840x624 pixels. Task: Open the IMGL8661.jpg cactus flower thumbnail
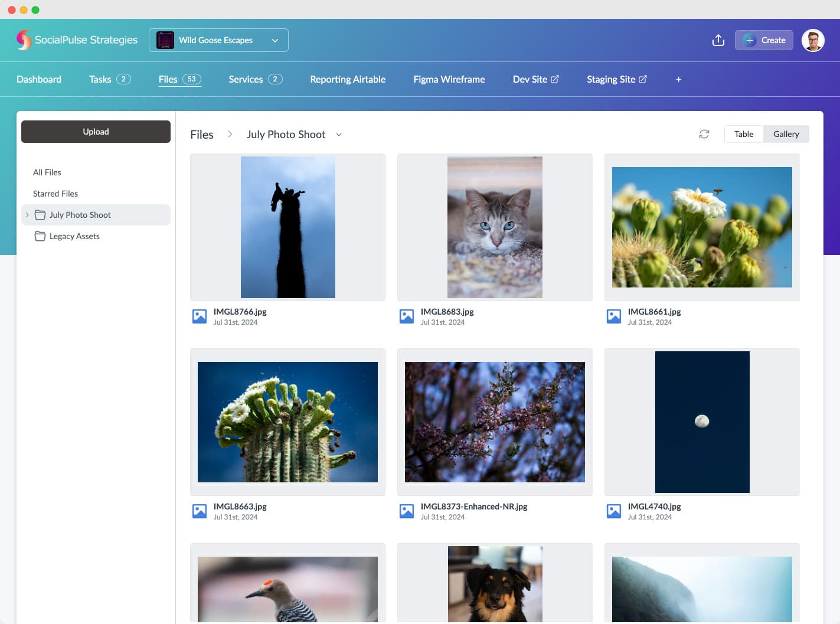click(702, 227)
